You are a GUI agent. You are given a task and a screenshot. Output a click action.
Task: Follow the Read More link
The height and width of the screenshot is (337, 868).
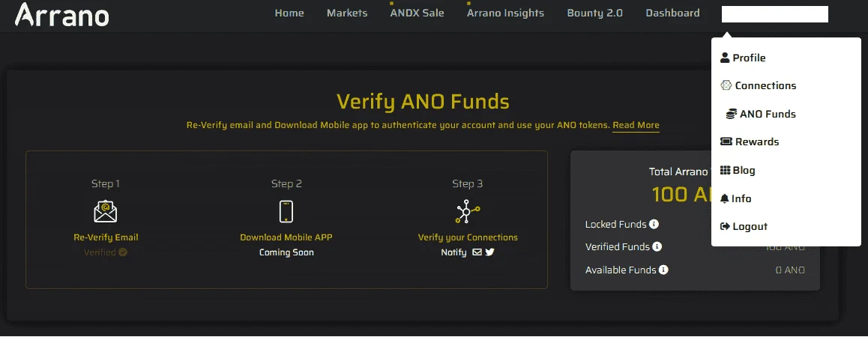636,125
